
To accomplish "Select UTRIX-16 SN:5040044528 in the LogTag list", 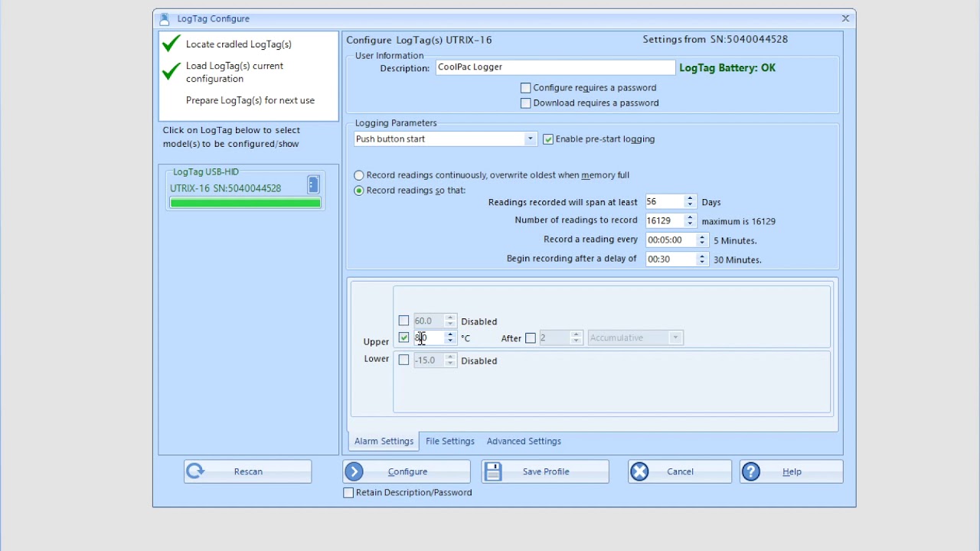I will tap(226, 188).
